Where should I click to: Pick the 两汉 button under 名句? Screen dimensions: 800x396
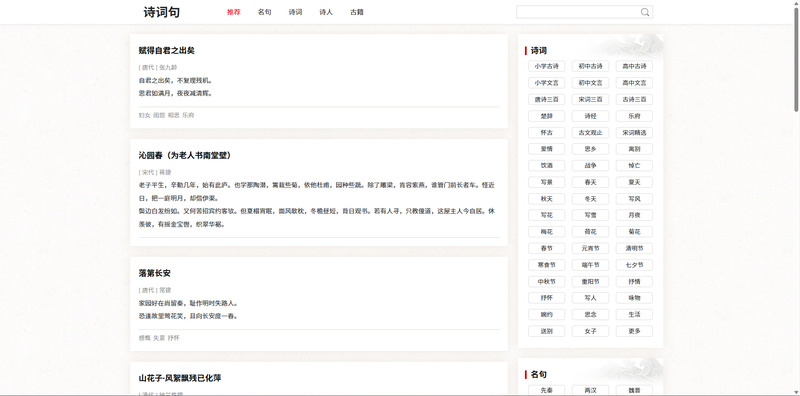[590, 390]
